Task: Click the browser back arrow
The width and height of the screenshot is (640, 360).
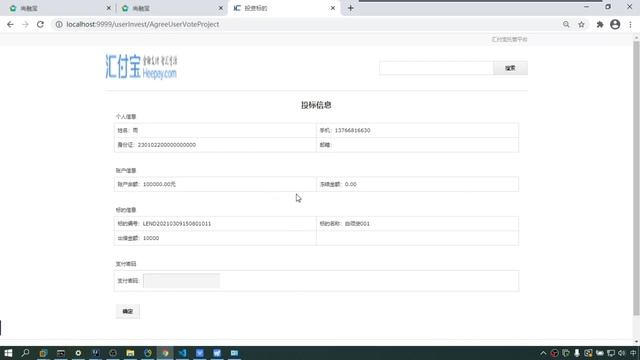Action: point(10,24)
